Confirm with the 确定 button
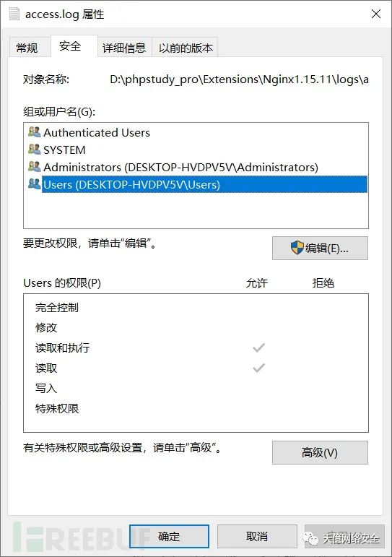 click(169, 536)
